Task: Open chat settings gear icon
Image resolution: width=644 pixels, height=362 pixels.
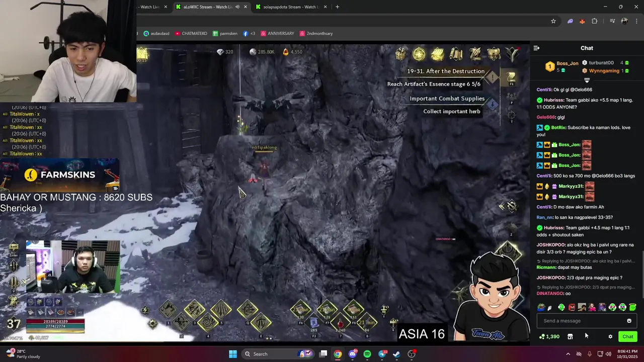Action: click(610, 336)
